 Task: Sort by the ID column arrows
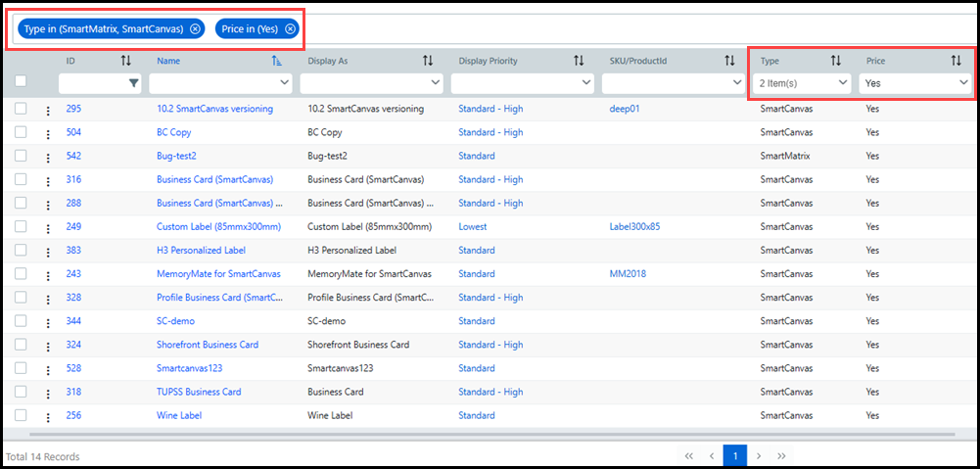(x=125, y=61)
